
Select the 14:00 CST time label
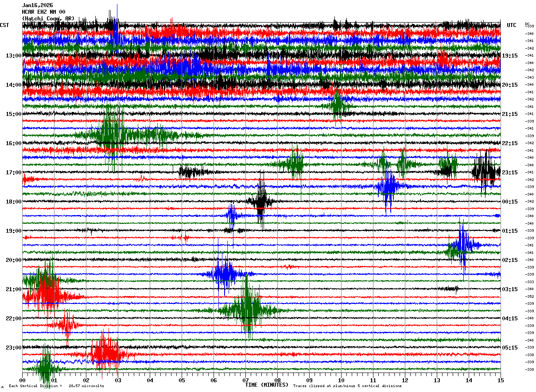point(14,85)
